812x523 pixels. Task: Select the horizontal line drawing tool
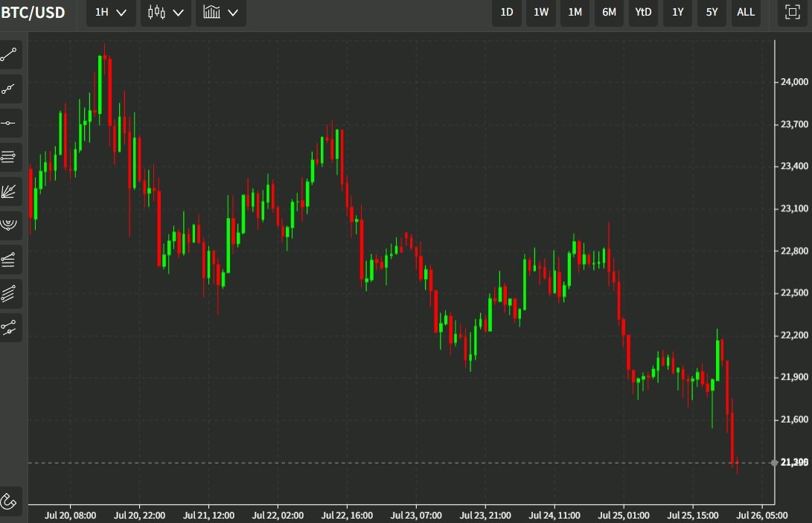coord(10,123)
